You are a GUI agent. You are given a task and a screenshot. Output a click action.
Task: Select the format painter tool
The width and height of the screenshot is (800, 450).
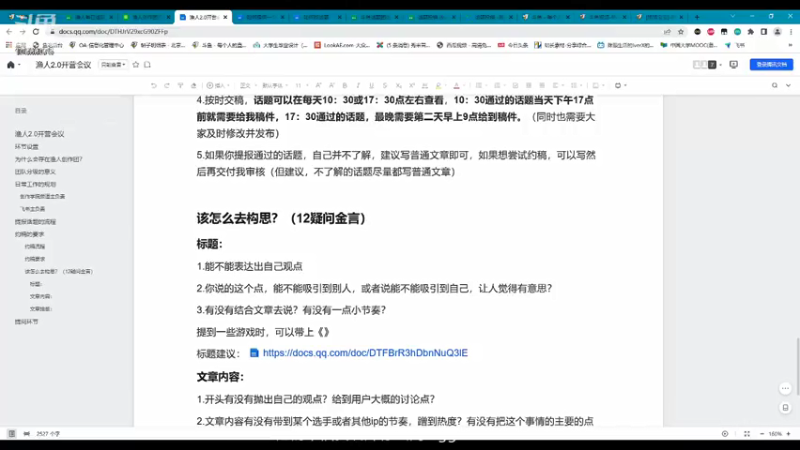180,86
